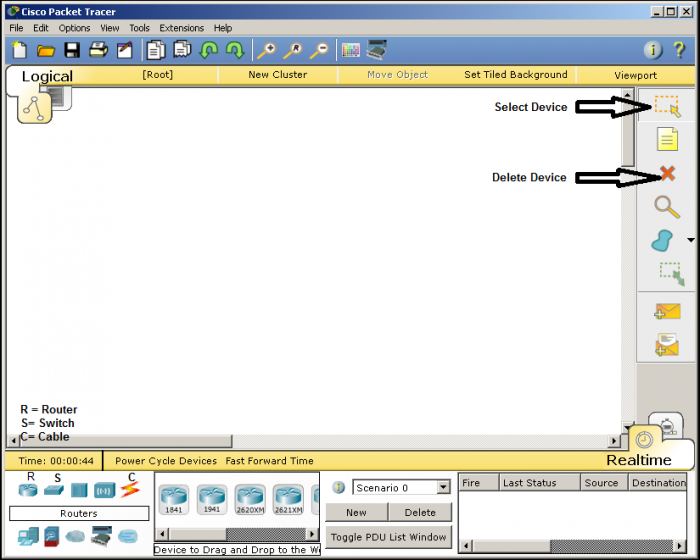Click the Viewport button

pyautogui.click(x=635, y=75)
